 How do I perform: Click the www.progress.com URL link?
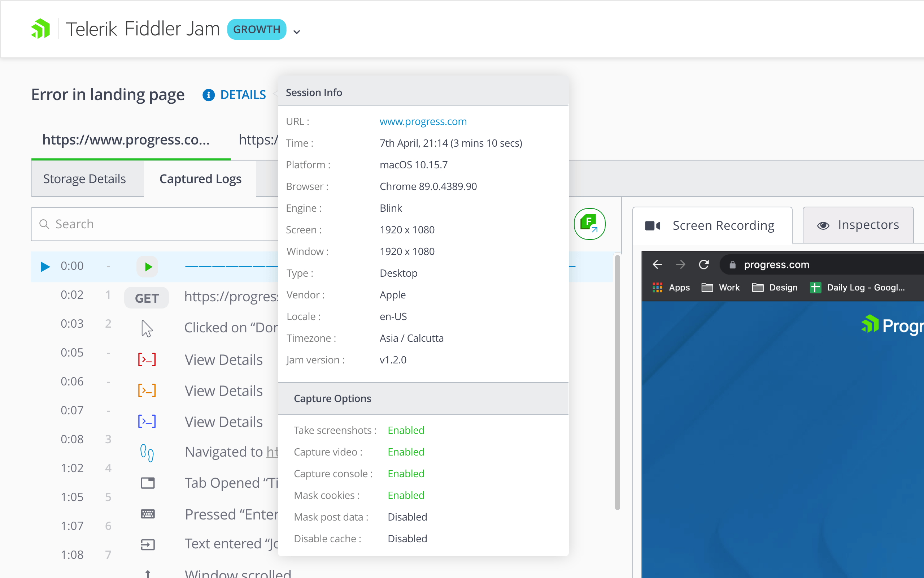(423, 121)
